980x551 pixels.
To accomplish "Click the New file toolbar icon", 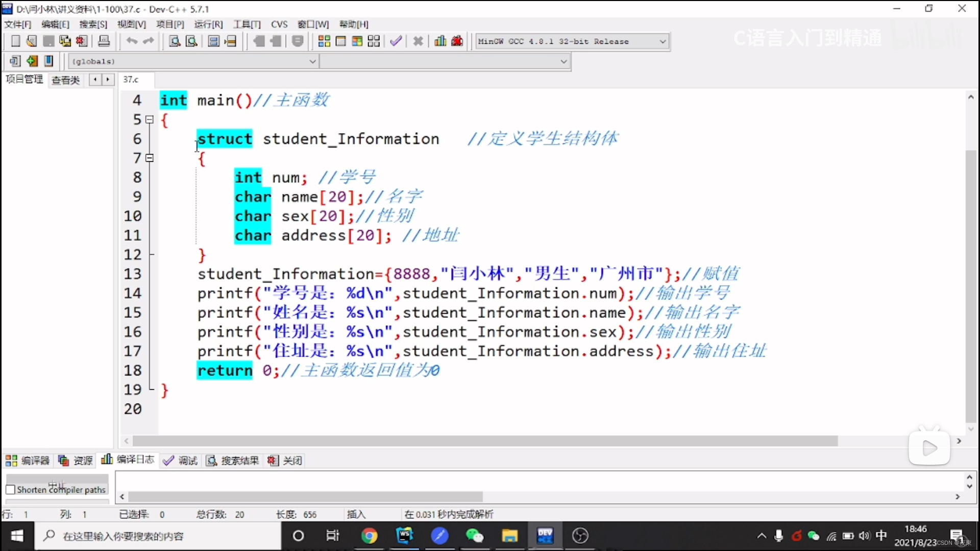I will pos(15,41).
